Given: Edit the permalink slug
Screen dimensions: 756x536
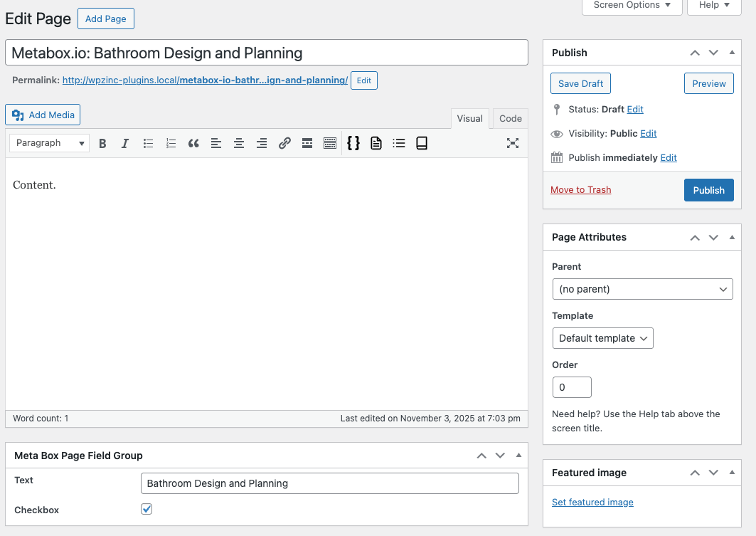Looking at the screenshot, I should pyautogui.click(x=363, y=80).
